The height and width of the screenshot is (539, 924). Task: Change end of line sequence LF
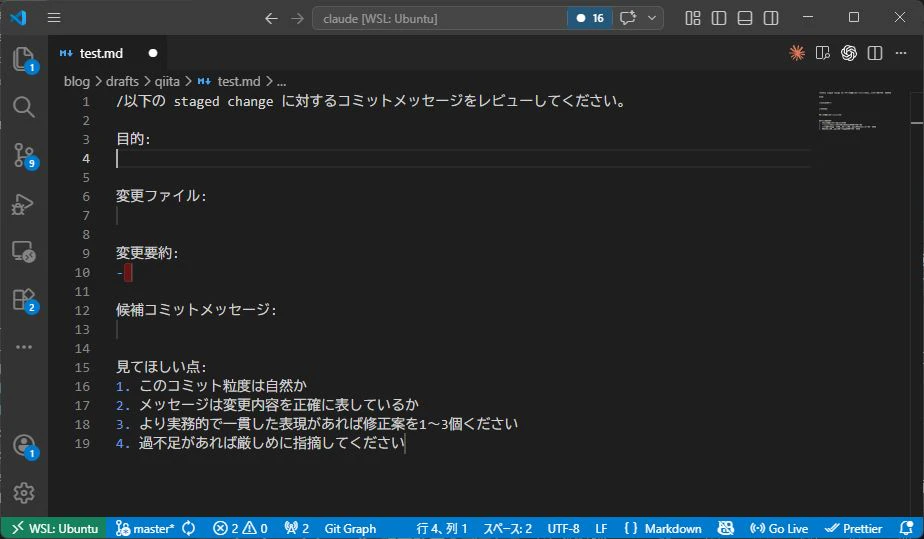point(601,528)
